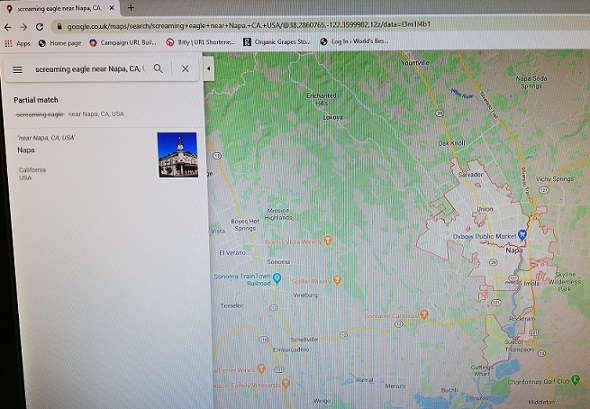Click the Buena Vista Winery marker
This screenshot has height=409, width=590.
(328, 240)
